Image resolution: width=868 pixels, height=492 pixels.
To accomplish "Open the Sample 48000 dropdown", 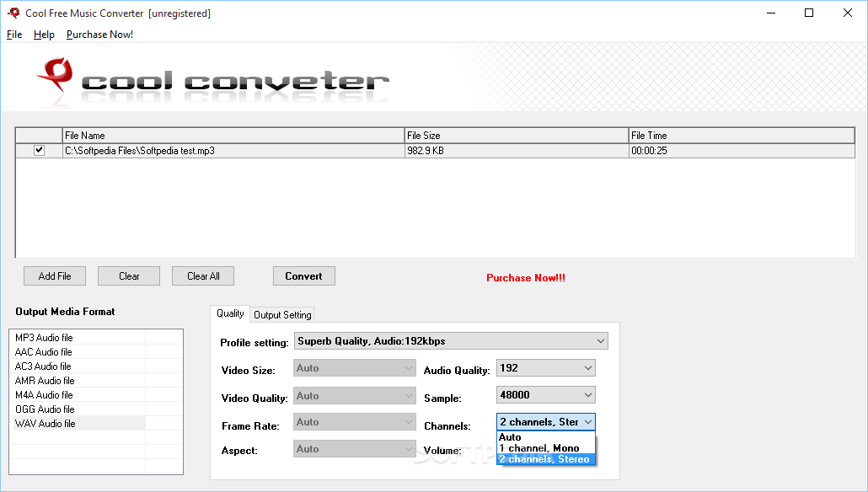I will click(x=546, y=394).
